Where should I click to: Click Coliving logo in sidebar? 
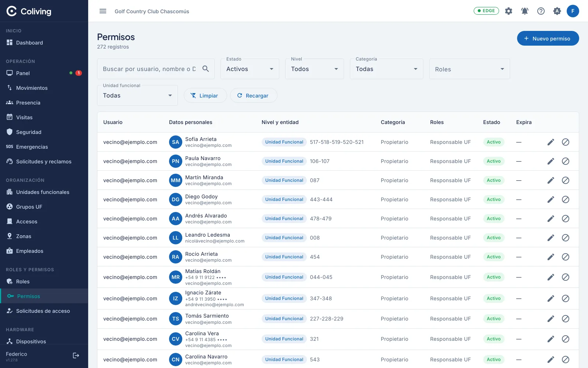29,11
